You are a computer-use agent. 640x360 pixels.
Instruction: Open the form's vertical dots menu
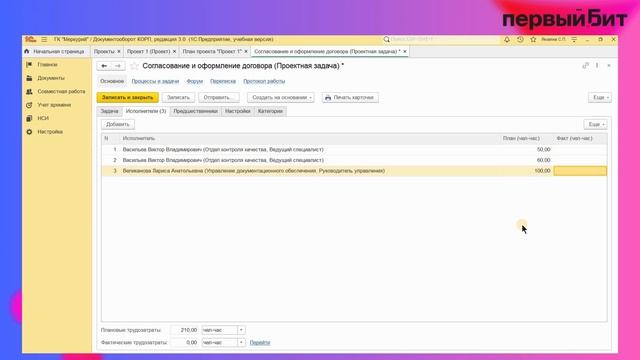[597, 65]
